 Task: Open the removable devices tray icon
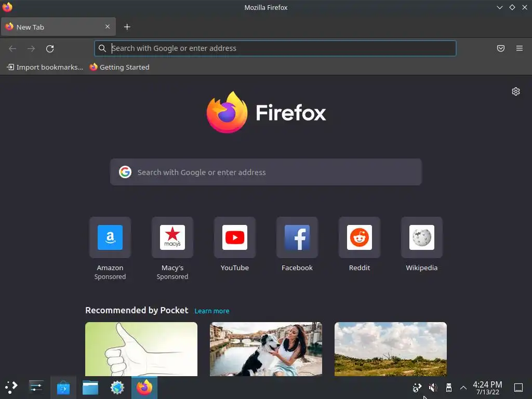[448, 388]
